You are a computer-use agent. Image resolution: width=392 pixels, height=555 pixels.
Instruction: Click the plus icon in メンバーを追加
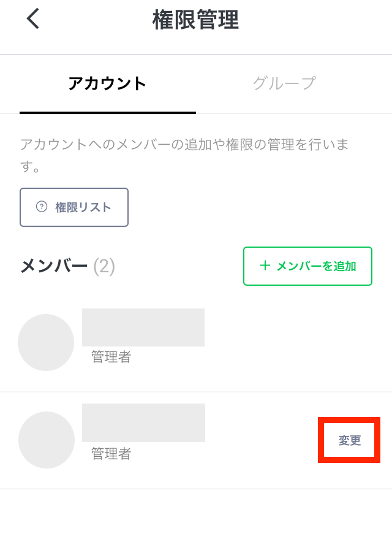tap(265, 266)
